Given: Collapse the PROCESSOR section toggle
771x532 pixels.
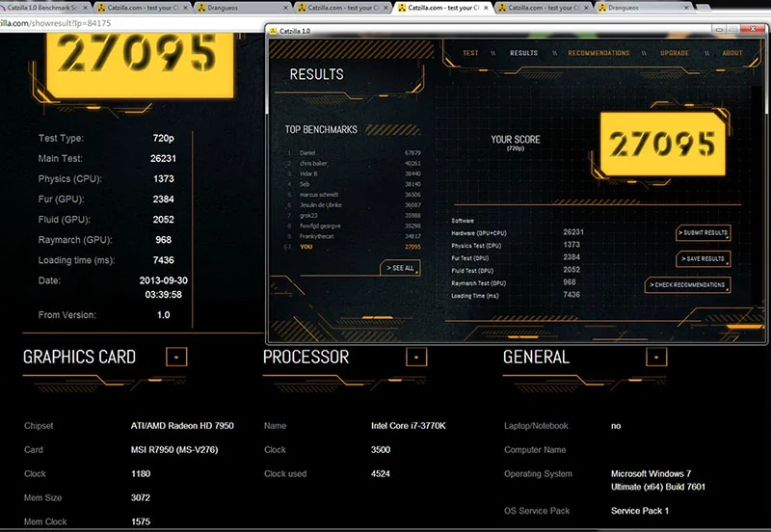Looking at the screenshot, I should 416,357.
